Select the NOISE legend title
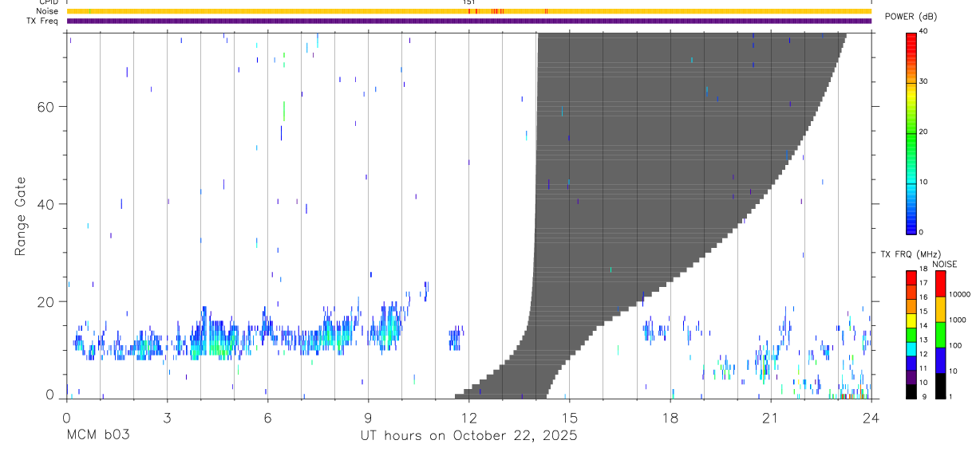The height and width of the screenshot is (452, 980). pos(946,265)
